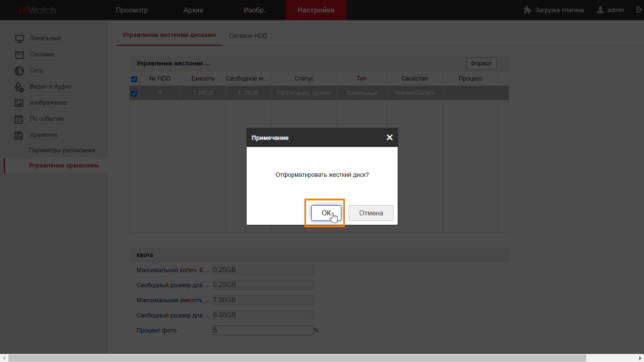This screenshot has height=362, width=644.
Task: Click the Система window icon
Action: point(19,55)
